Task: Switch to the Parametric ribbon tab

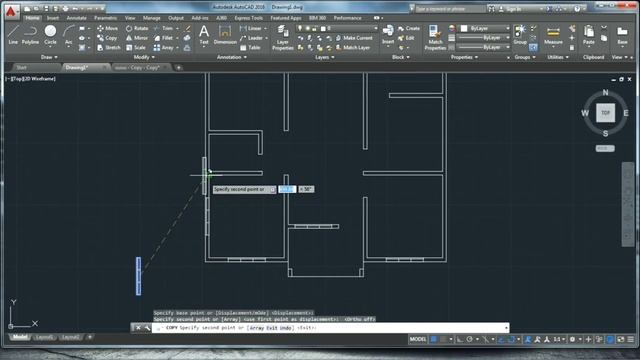Action: (105, 18)
